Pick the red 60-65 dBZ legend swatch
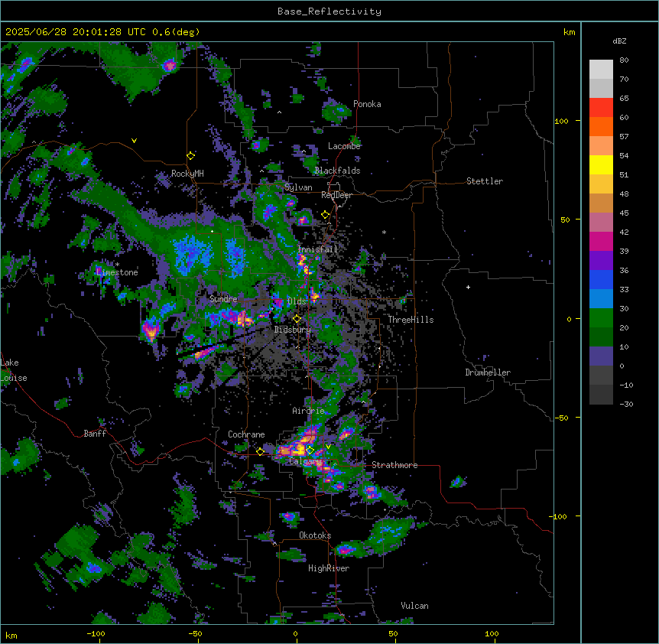The width and height of the screenshot is (659, 644). point(601,107)
